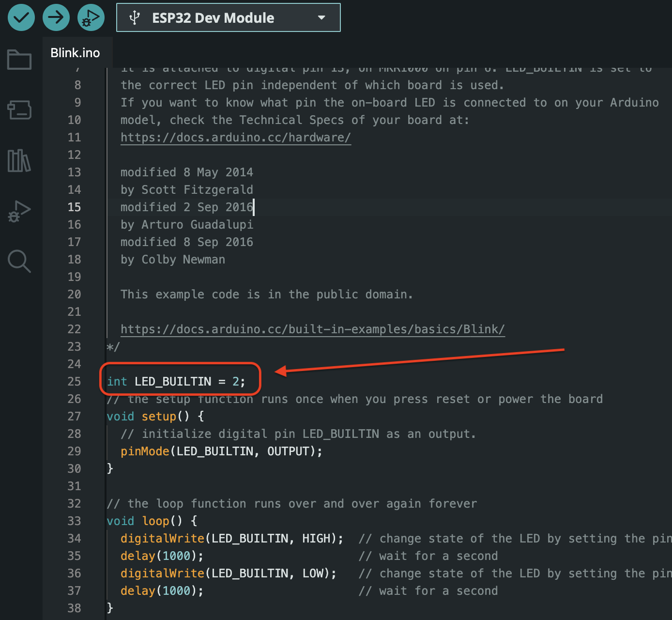The width and height of the screenshot is (672, 620).
Task: Click the line 'int LED_BUILTIN = 2;'
Action: tap(176, 382)
